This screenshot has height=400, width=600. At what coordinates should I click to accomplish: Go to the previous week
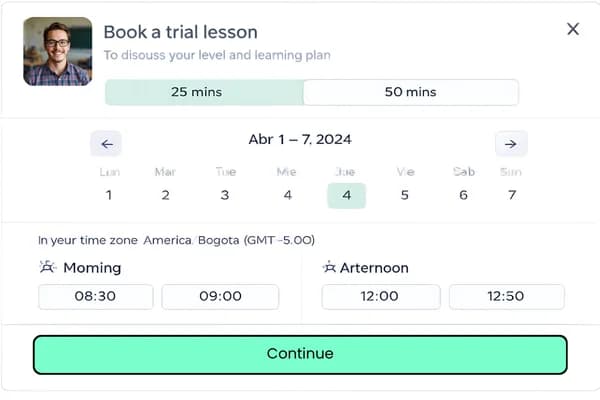[106, 144]
